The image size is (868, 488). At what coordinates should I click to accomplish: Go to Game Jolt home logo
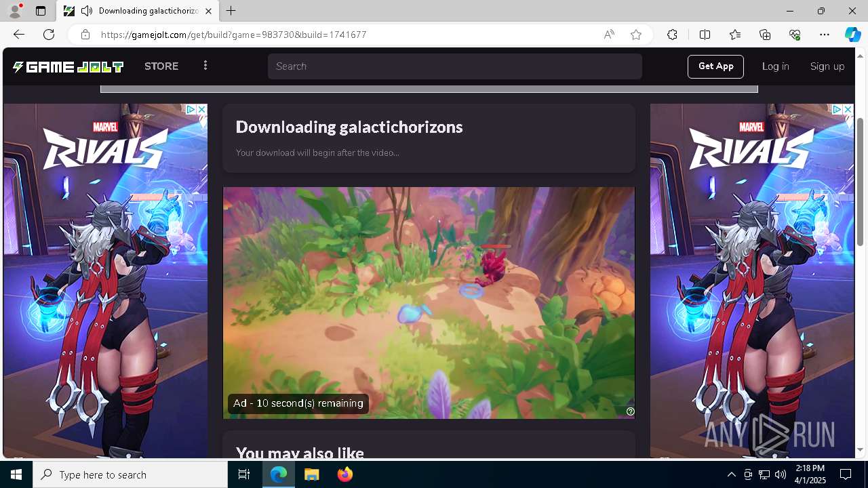(x=68, y=66)
